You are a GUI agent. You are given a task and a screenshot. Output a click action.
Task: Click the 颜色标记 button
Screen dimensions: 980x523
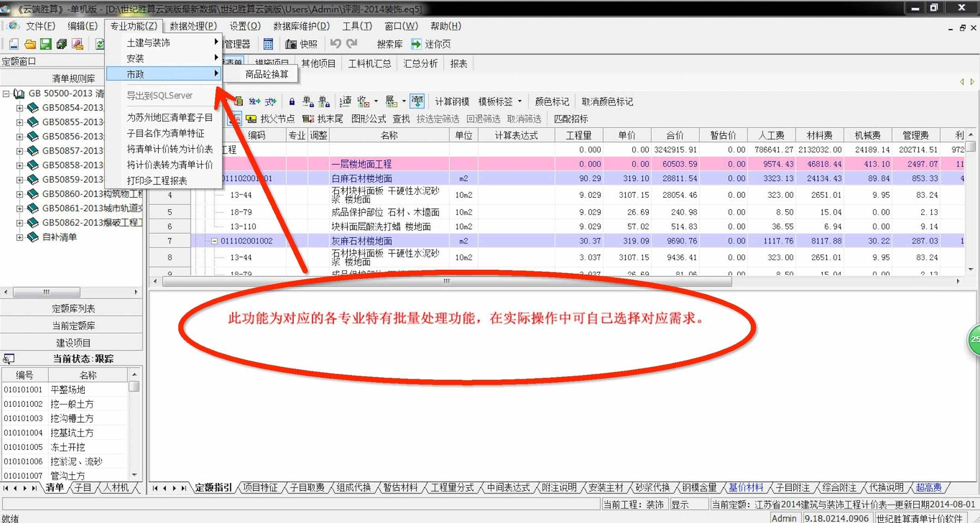pyautogui.click(x=552, y=102)
